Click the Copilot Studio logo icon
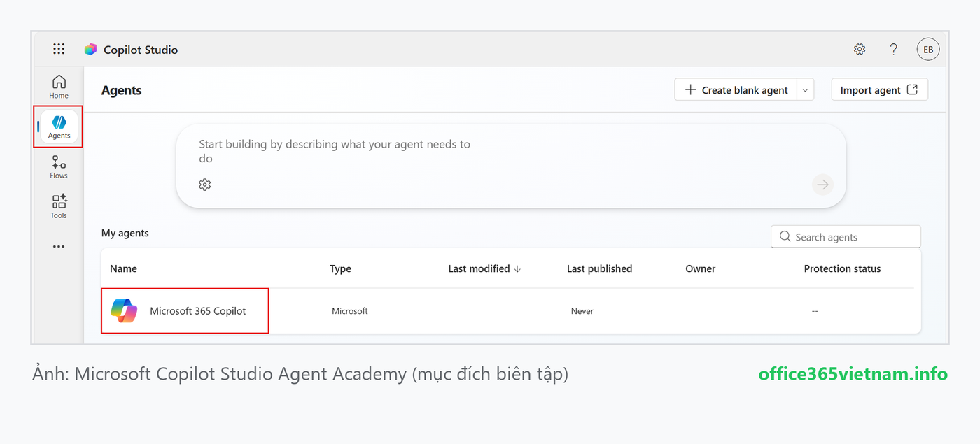 coord(90,50)
